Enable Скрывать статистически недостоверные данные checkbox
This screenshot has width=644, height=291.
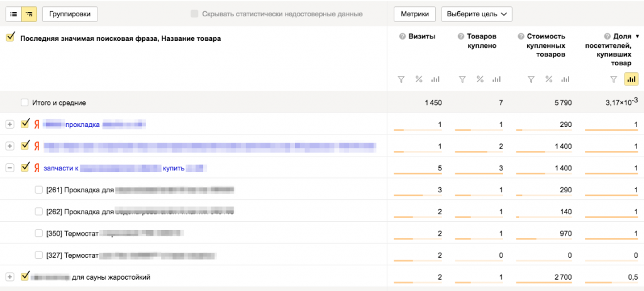194,13
